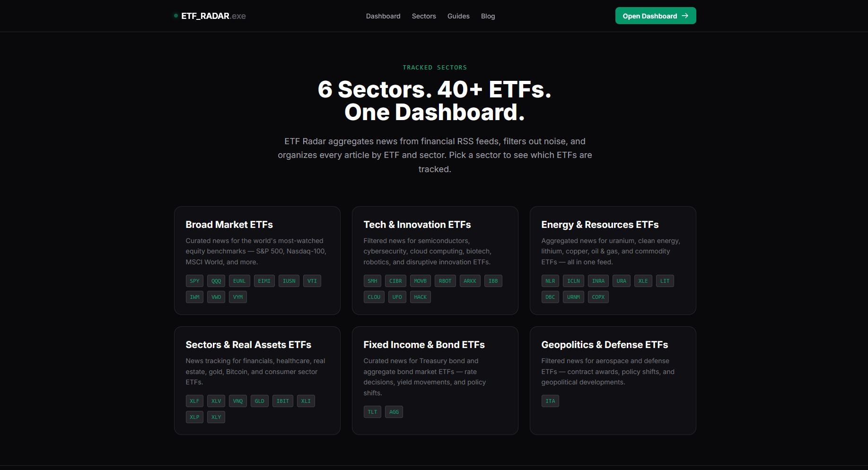Image resolution: width=868 pixels, height=470 pixels.
Task: Open the Sectors nav item
Action: 424,16
